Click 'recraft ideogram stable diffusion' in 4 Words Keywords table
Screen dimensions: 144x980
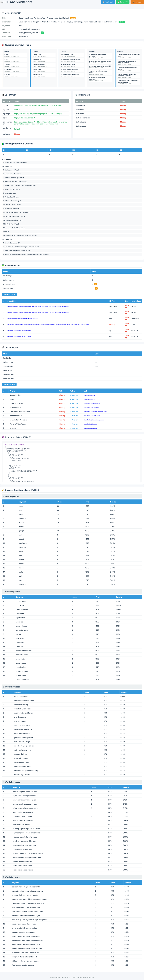tap(25, 792)
